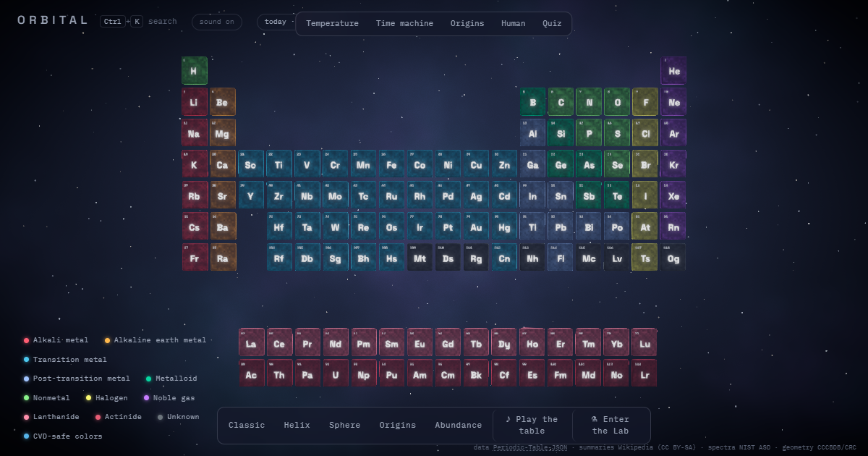
Task: Select the Iron (Fe) tile
Action: pos(392,164)
